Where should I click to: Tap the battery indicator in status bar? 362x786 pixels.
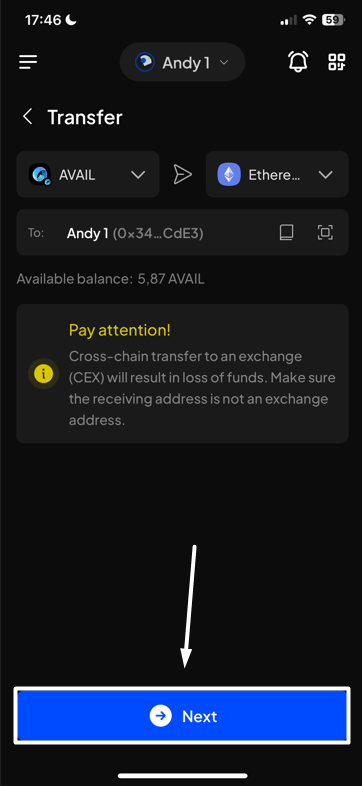click(333, 20)
